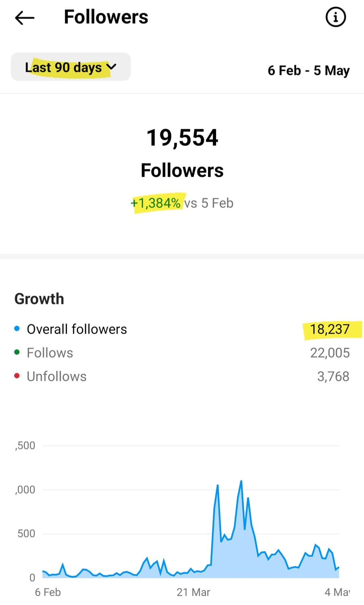Image resolution: width=364 pixels, height=605 pixels.
Task: Toggle the Follows series label
Action: [x=50, y=353]
